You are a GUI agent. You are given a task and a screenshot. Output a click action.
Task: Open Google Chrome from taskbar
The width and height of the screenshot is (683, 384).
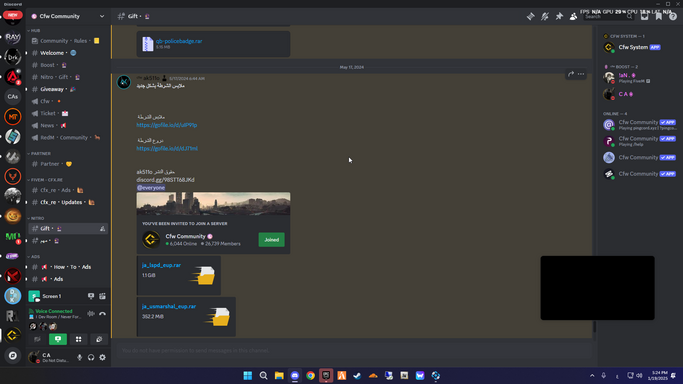tap(311, 376)
